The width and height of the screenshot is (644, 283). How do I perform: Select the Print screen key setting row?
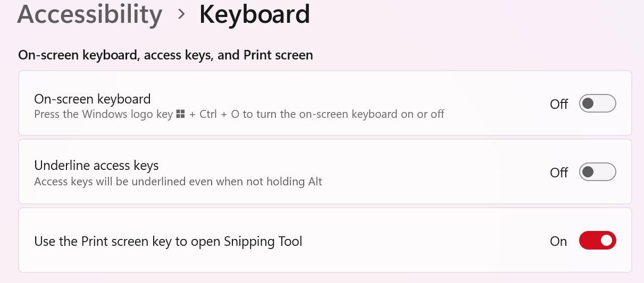click(325, 240)
